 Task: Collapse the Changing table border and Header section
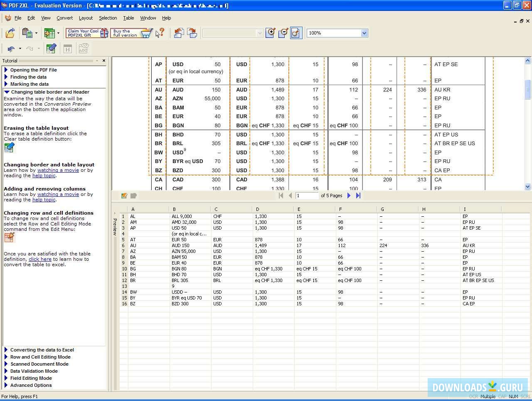pyautogui.click(x=51, y=92)
